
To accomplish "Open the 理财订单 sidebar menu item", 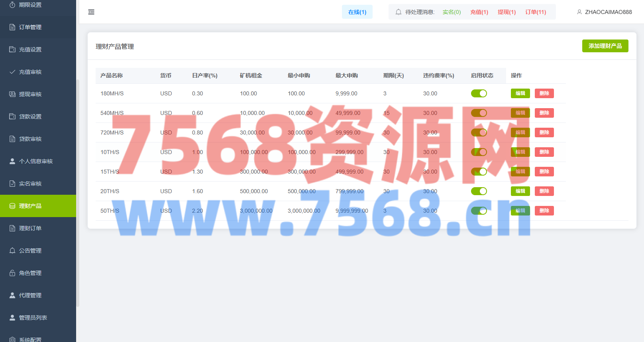I will (30, 228).
